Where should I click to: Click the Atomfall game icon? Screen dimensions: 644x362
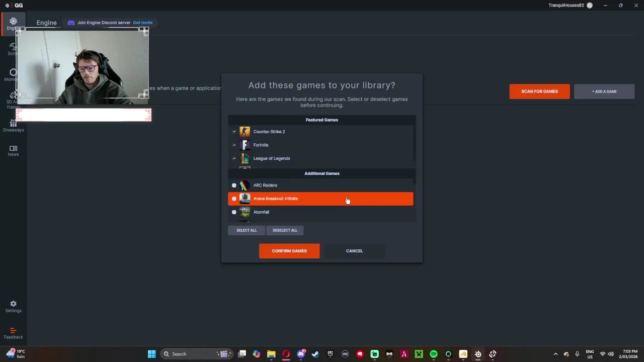coord(245,212)
